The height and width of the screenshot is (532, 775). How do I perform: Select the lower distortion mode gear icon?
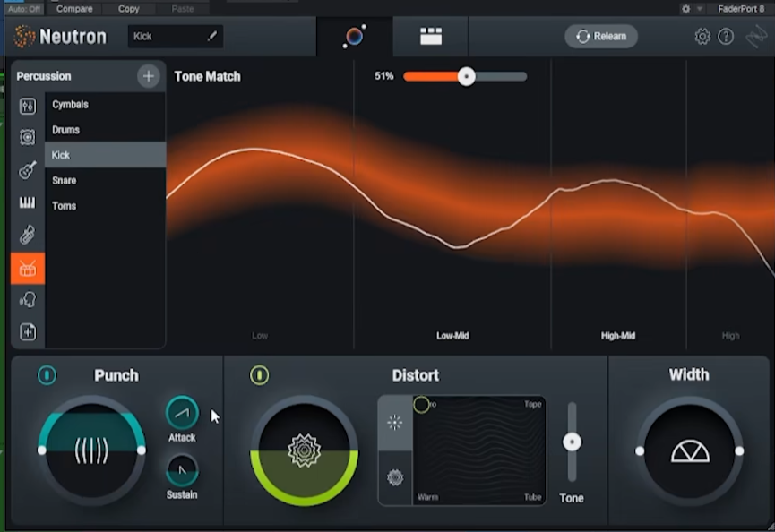[395, 477]
